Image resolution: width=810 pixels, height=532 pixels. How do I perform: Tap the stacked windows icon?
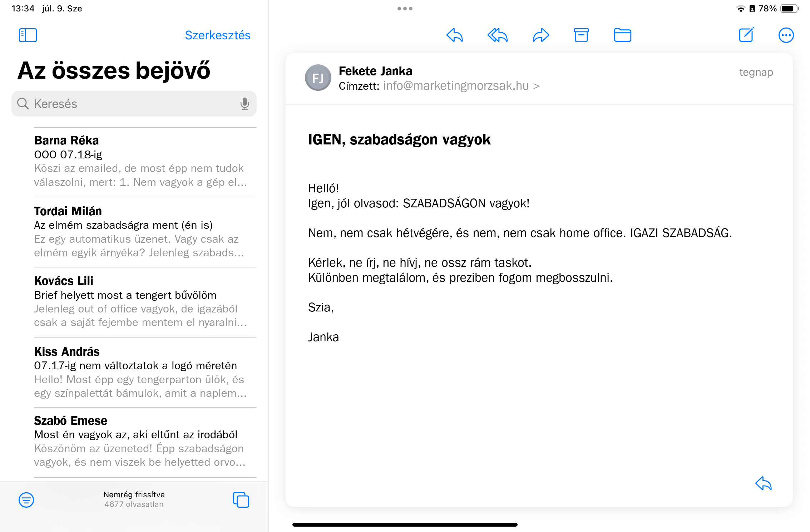click(241, 499)
